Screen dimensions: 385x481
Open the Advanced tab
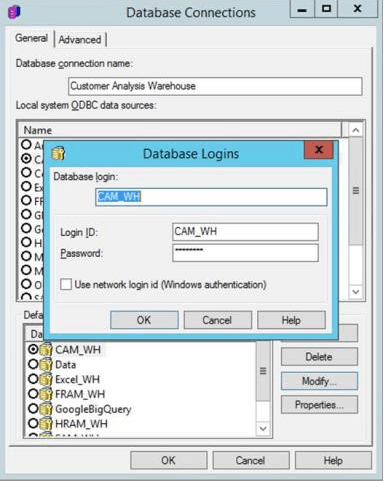80,39
